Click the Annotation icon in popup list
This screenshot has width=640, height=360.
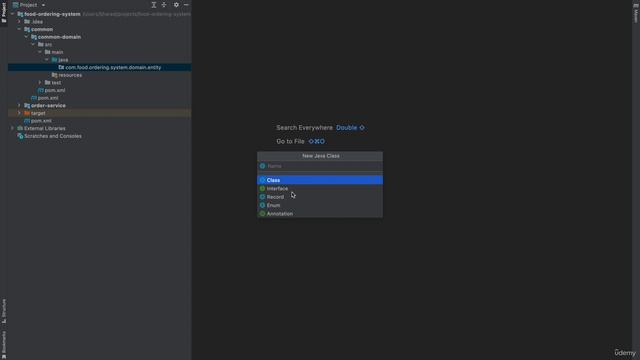point(262,213)
